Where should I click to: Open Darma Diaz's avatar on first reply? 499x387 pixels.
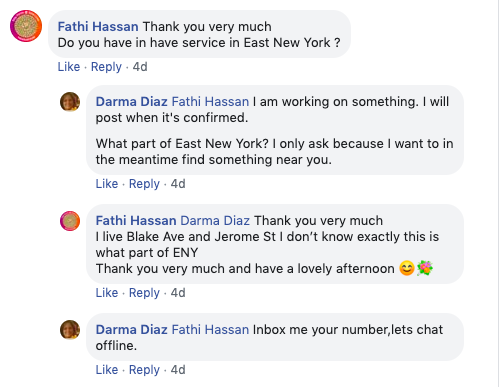click(70, 102)
